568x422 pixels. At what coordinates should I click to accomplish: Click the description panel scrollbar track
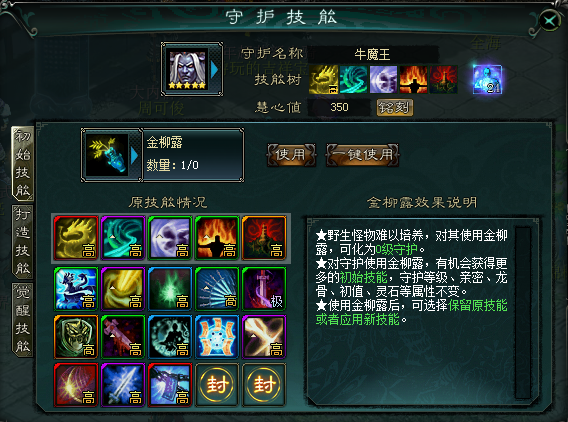[x=523, y=312]
